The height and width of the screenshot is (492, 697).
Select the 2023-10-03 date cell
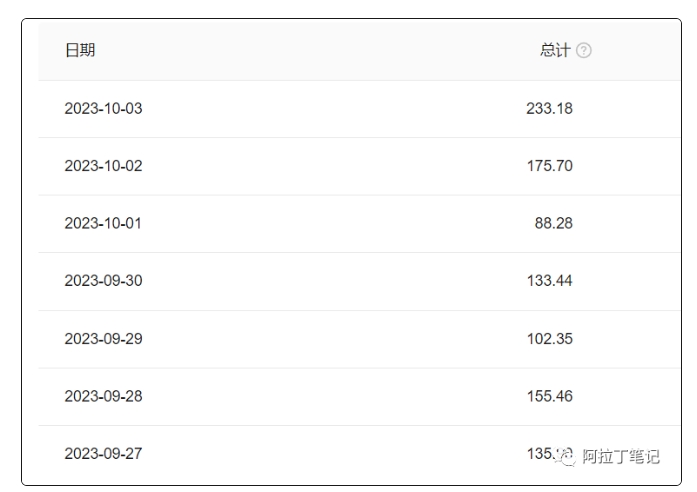103,108
